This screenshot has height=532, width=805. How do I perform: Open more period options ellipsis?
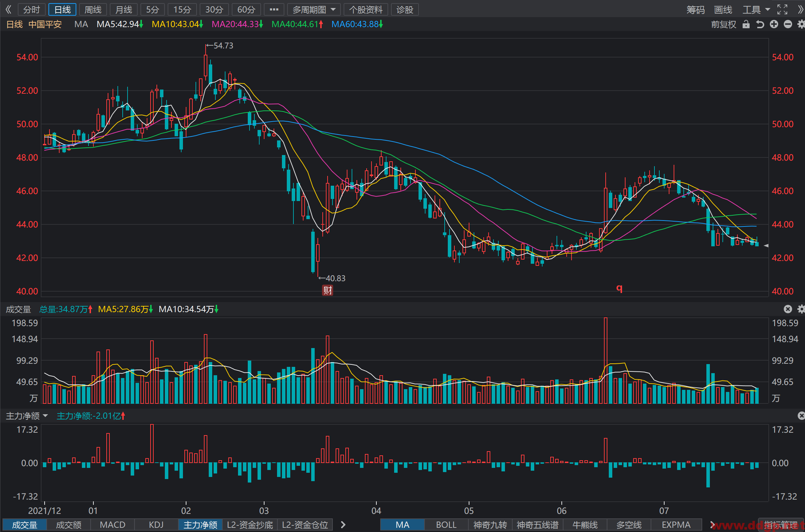tap(274, 9)
